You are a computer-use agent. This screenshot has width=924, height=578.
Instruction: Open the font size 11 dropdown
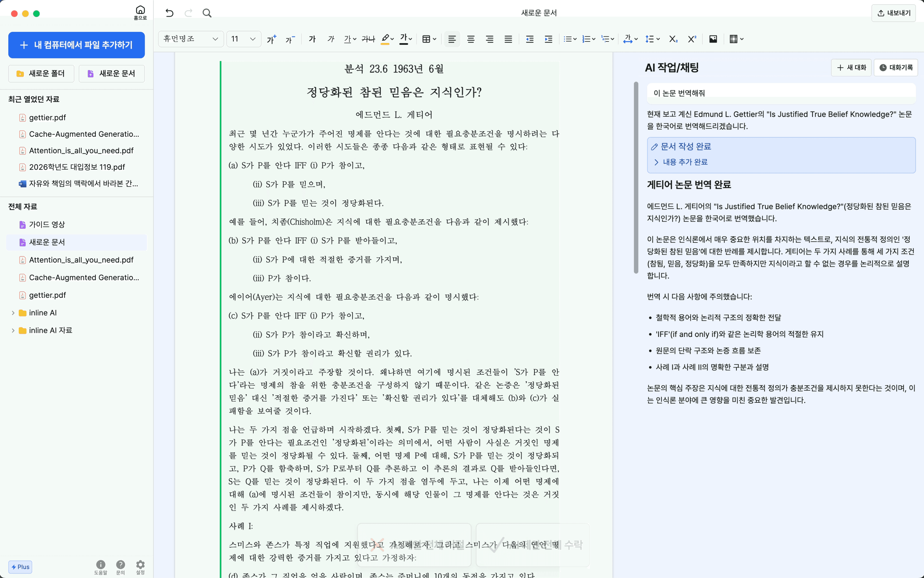click(244, 39)
